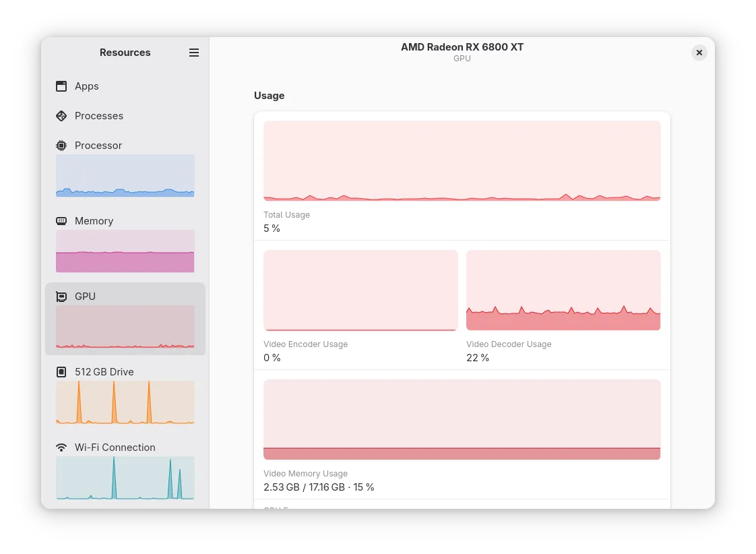Screen dimensions: 756x554
Task: Click the Total Usage chart
Action: click(462, 160)
